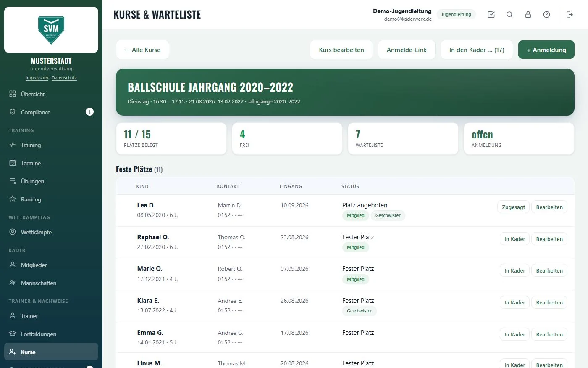Click the Compliance shield icon
The width and height of the screenshot is (588, 368).
[x=13, y=112]
